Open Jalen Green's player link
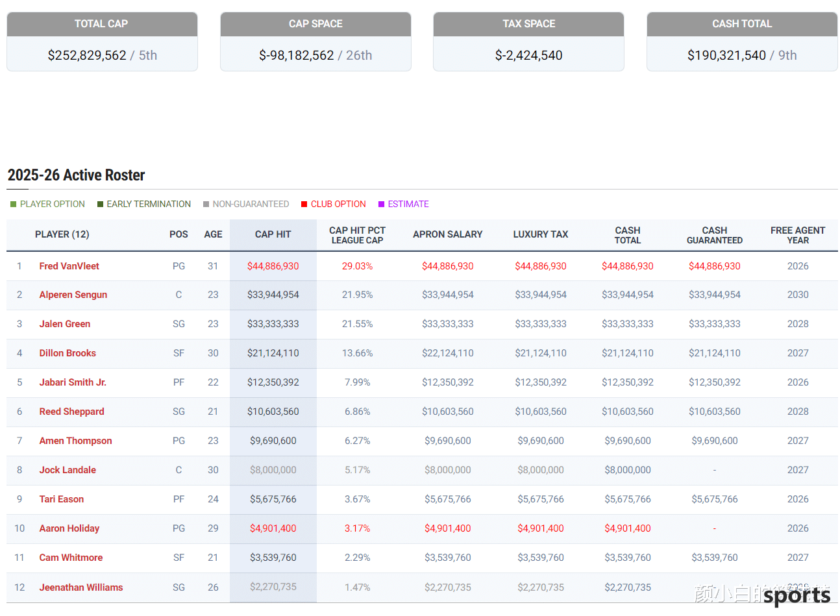Screen dimensions: 840x616 [x=64, y=324]
